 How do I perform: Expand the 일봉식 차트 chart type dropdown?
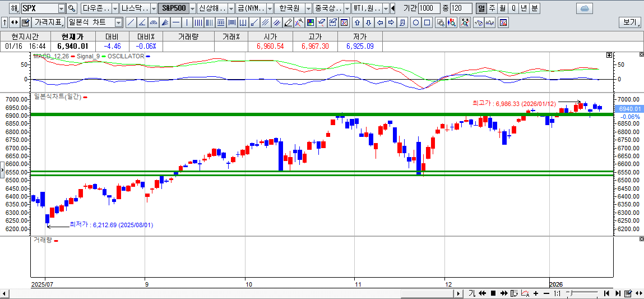coord(118,22)
